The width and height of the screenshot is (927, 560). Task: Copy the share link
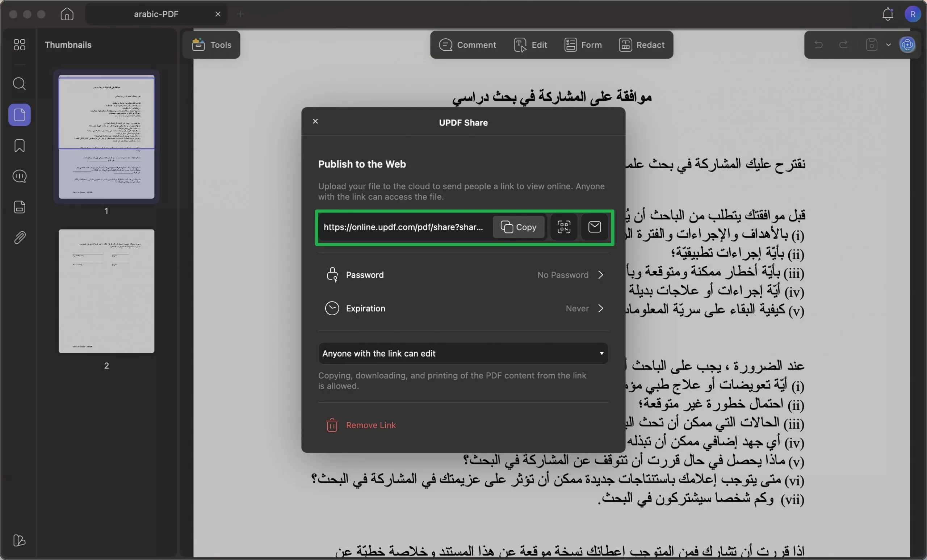tap(519, 227)
